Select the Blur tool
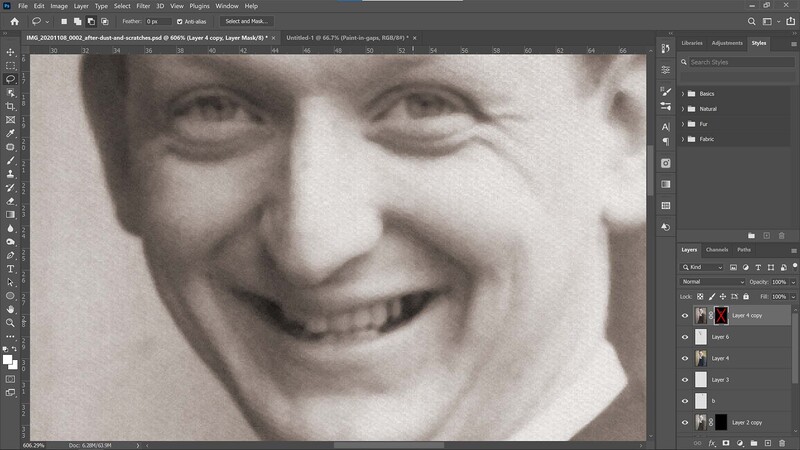The height and width of the screenshot is (450, 800). (10, 228)
